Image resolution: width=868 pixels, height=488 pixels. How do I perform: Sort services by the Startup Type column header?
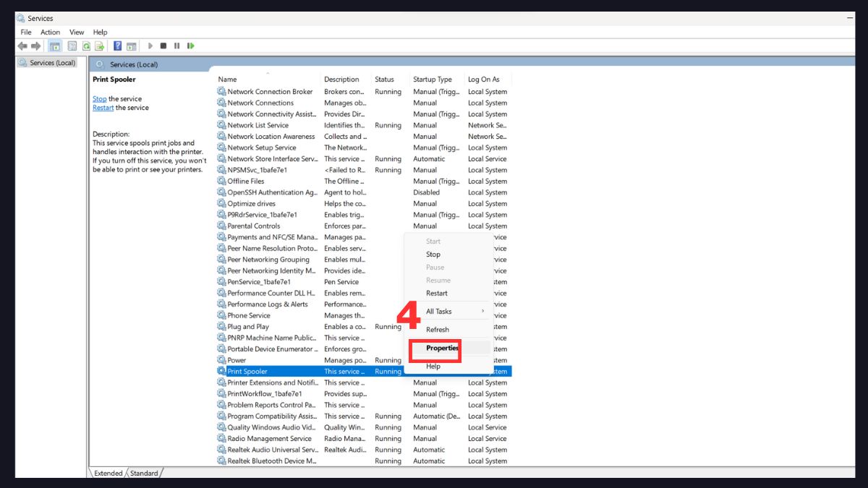pyautogui.click(x=432, y=80)
